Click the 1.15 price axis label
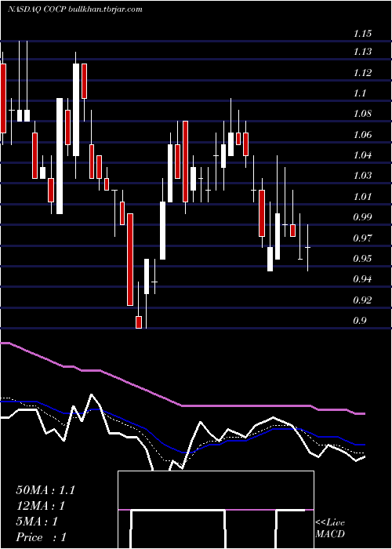The height and width of the screenshot is (549, 392). click(x=362, y=34)
